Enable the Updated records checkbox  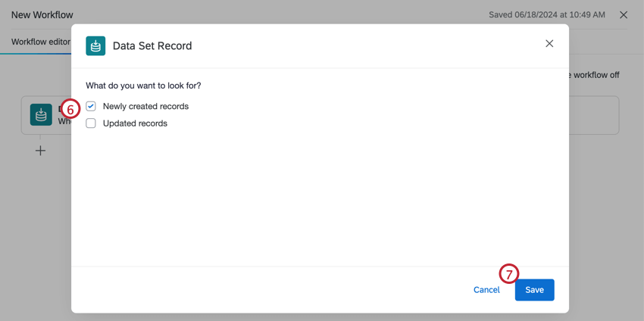[91, 123]
